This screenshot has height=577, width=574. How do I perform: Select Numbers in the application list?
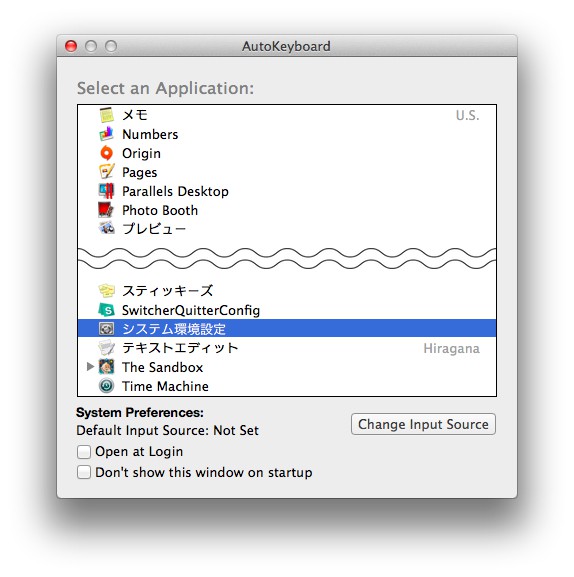click(150, 134)
